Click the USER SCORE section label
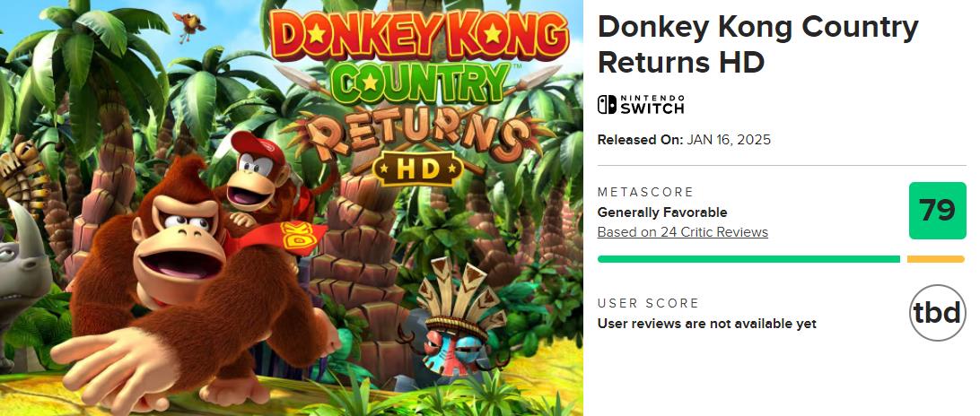Viewport: 980px width, 416px height. pyautogui.click(x=648, y=304)
